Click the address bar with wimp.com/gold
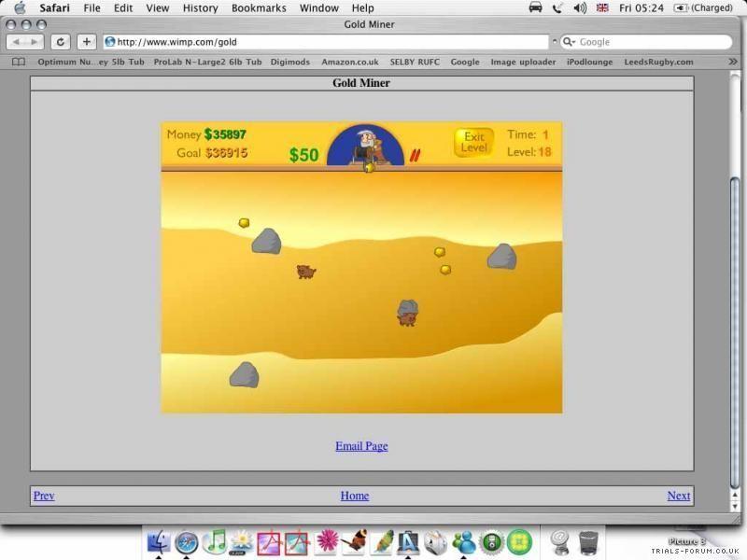Screen dimensions: 747x560 click(x=326, y=42)
